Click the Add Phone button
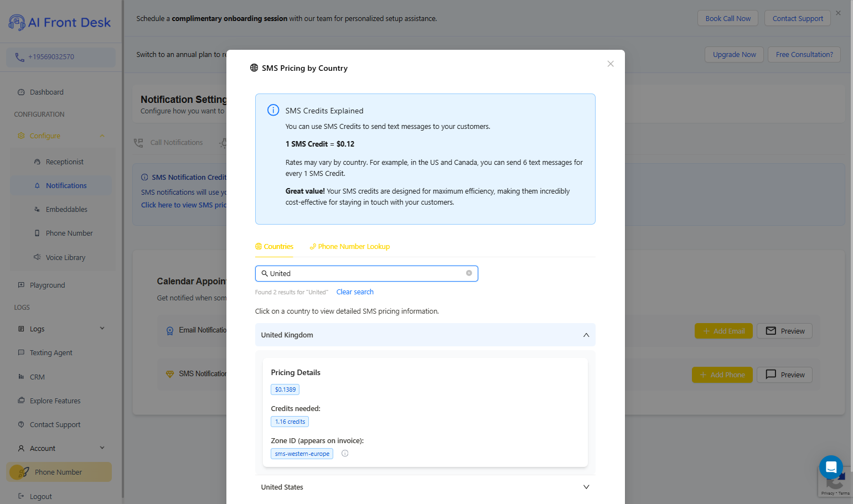This screenshot has width=853, height=504. tap(722, 375)
